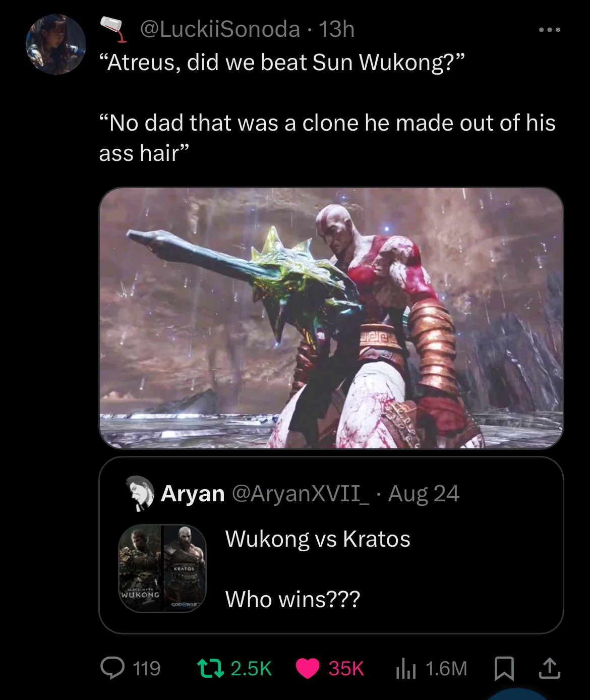The image size is (590, 700).
Task: Open Aryan's quoted avatar icon
Action: [x=139, y=493]
